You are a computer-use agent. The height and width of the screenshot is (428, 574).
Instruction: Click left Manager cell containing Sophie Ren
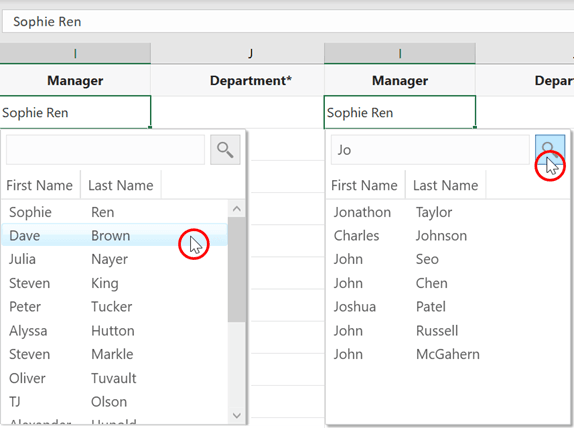[x=75, y=112]
